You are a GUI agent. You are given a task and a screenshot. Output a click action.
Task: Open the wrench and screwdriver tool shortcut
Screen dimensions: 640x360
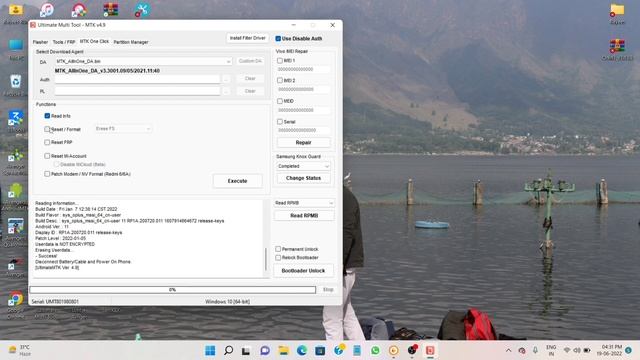tap(142, 10)
